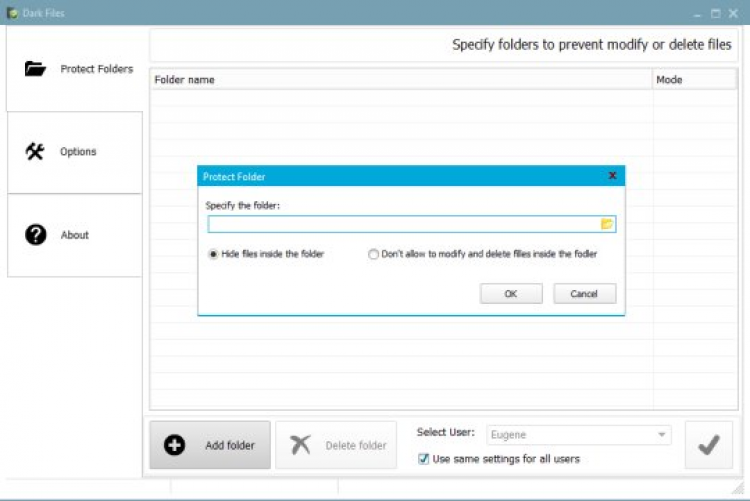Image resolution: width=750 pixels, height=501 pixels.
Task: Click the checkmark apply button
Action: coord(709,445)
